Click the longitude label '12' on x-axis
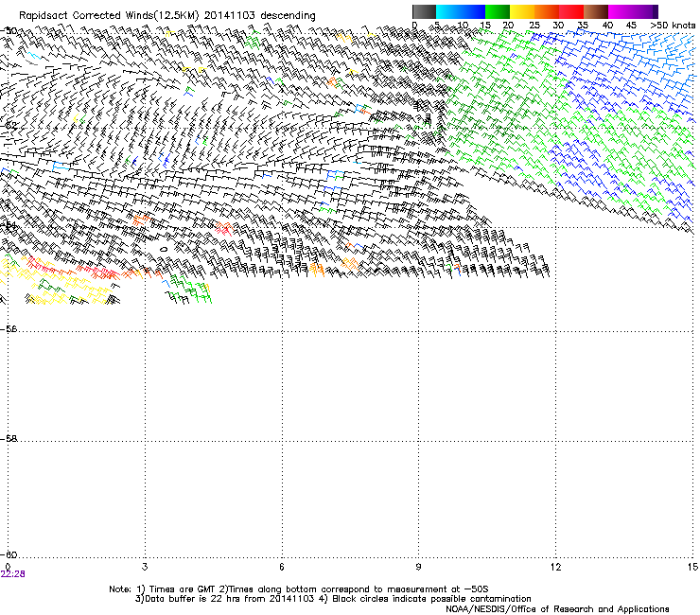This screenshot has width=700, height=615. [x=555, y=567]
